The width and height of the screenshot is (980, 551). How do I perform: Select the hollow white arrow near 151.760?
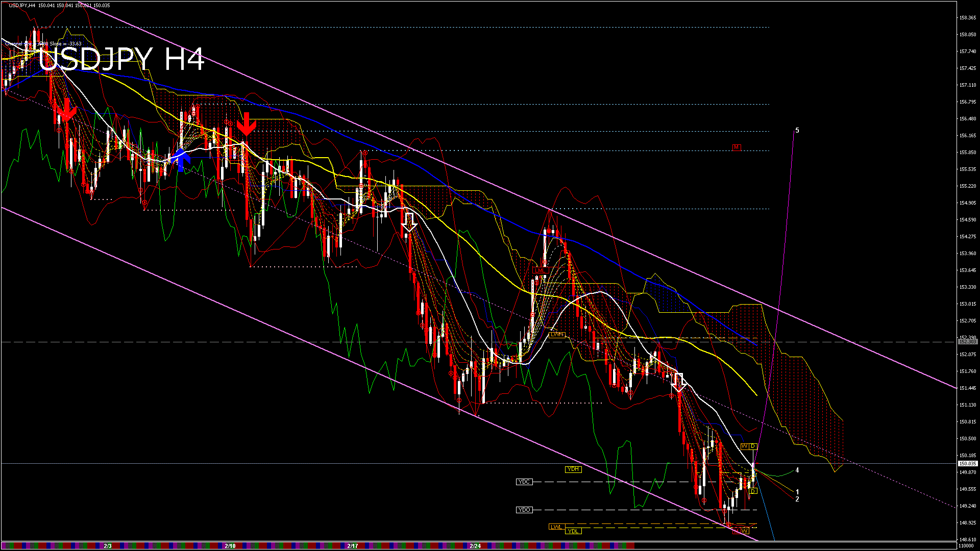tap(678, 382)
